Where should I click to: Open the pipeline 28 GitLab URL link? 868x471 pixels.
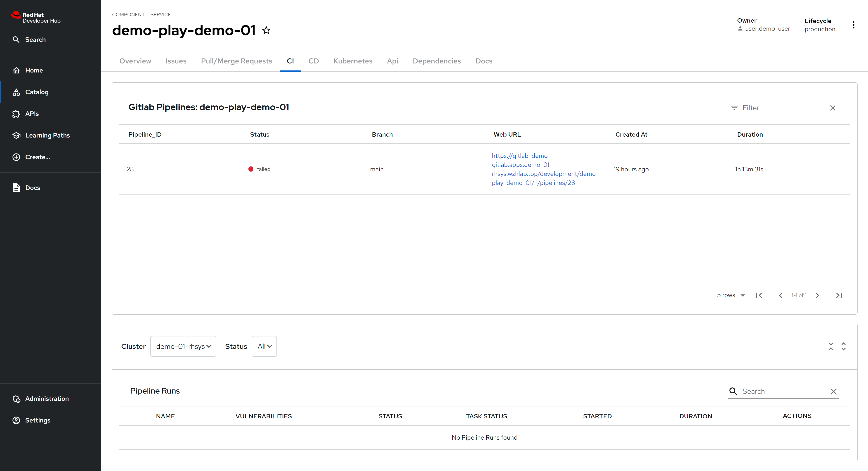[545, 169]
